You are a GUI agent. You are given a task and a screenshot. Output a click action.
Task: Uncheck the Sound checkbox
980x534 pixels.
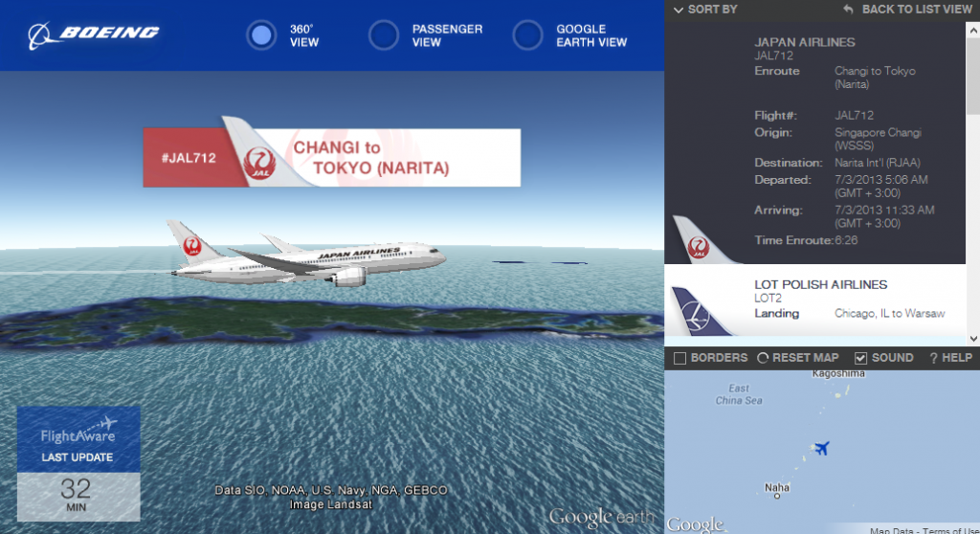pyautogui.click(x=860, y=358)
